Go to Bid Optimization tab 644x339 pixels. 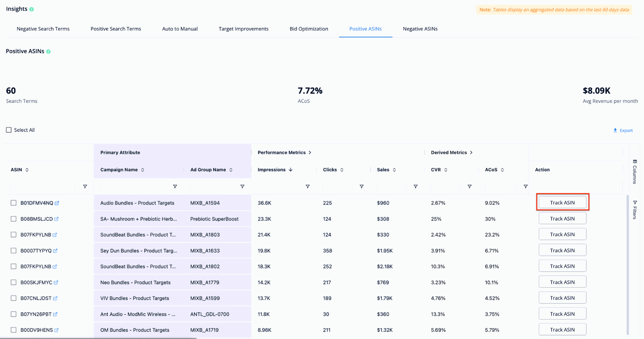click(x=309, y=29)
